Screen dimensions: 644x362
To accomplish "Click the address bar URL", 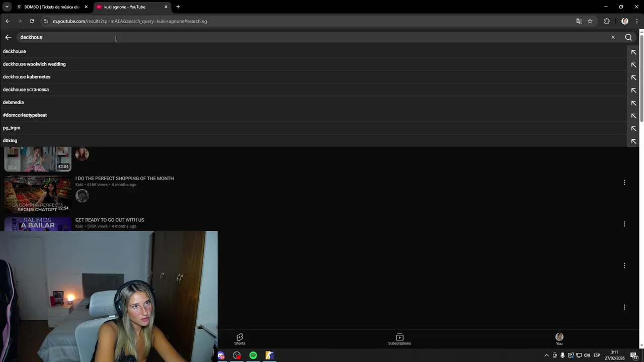I will coord(130,21).
